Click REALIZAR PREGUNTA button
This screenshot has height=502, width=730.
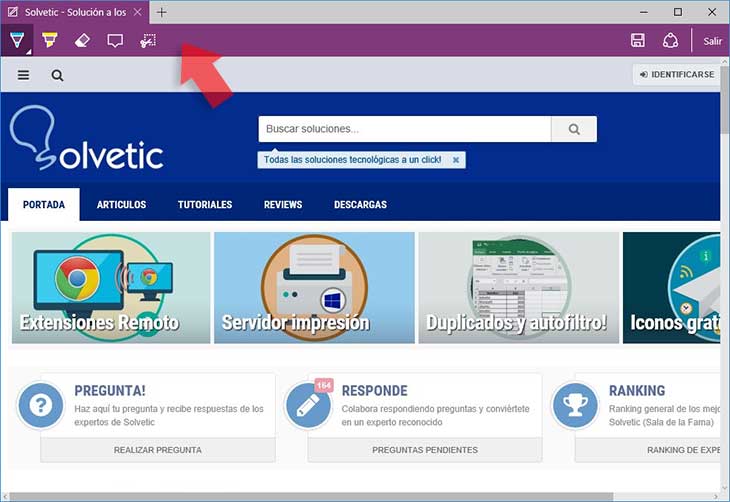click(x=158, y=450)
